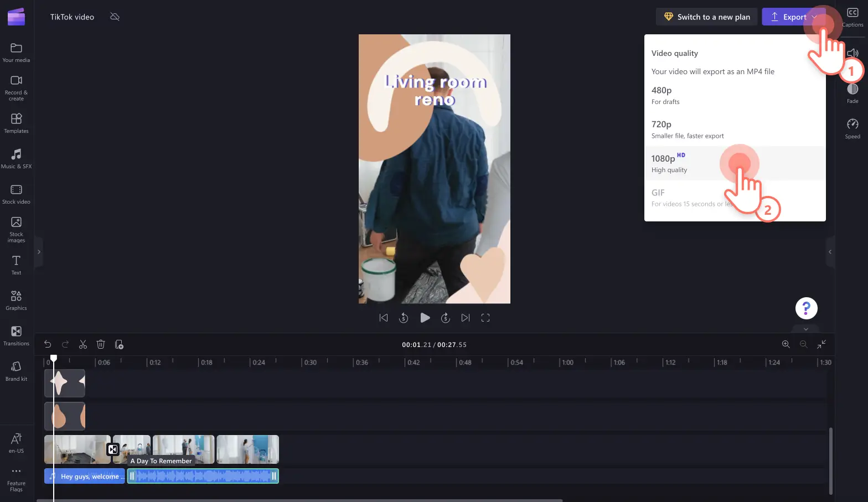Open the Stock images library
This screenshot has height=502, width=868.
[x=16, y=230]
